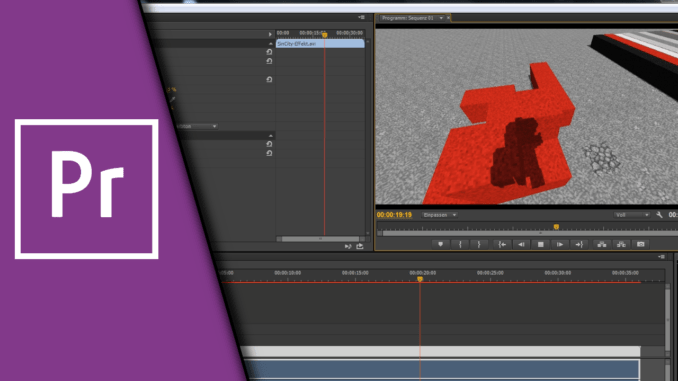Click the Mark In brace button

tap(460, 244)
